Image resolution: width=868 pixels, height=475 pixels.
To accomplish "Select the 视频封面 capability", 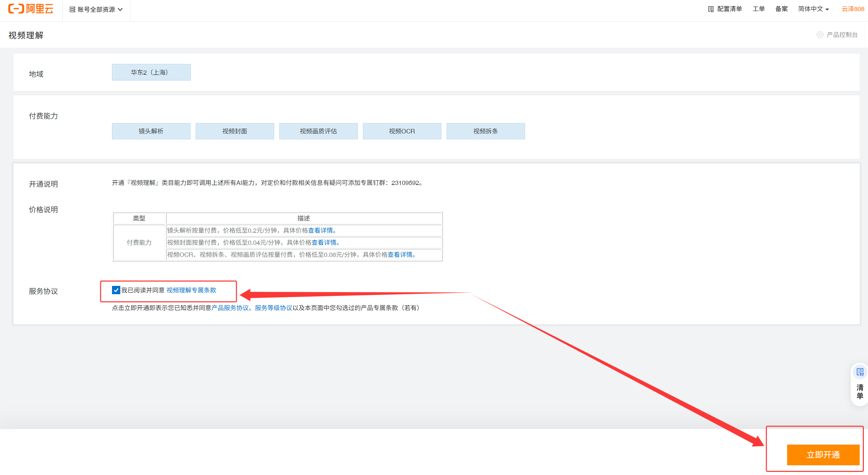I will (x=235, y=131).
